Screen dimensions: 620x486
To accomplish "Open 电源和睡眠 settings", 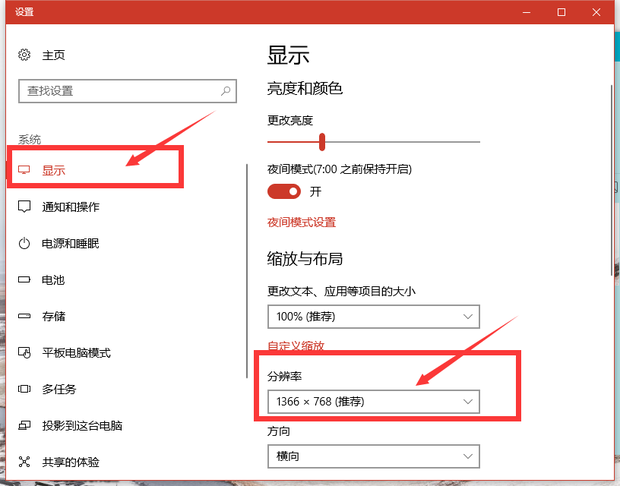I will tap(70, 243).
